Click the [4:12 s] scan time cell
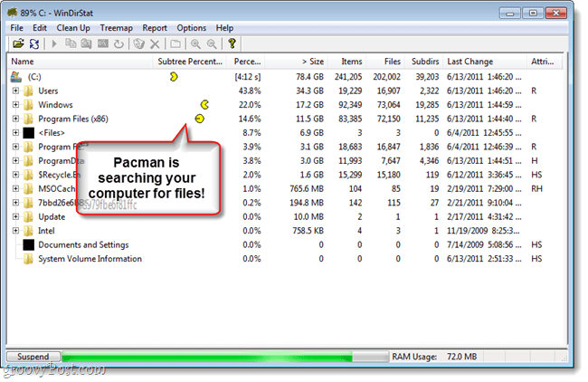This screenshot has width=588, height=382. (x=248, y=77)
